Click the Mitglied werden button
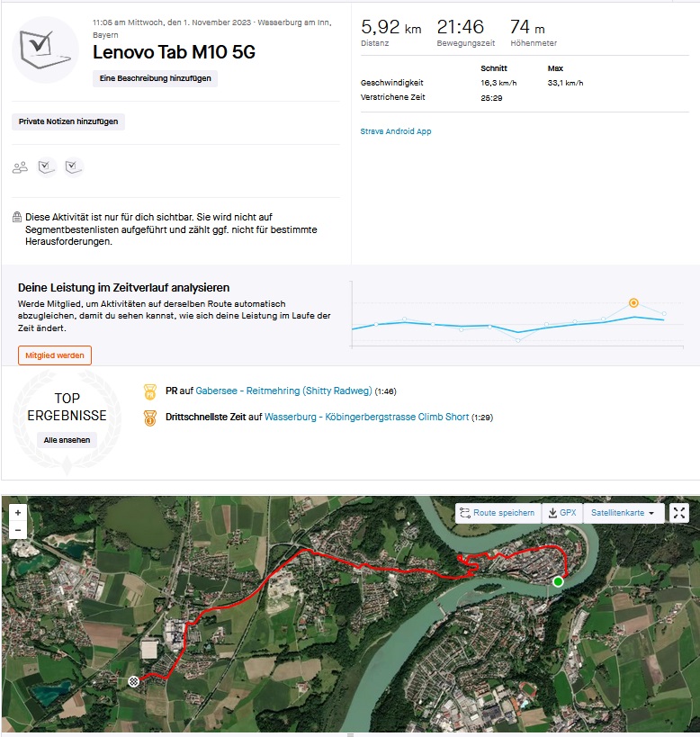Screen dimensions: 700x737 point(55,355)
